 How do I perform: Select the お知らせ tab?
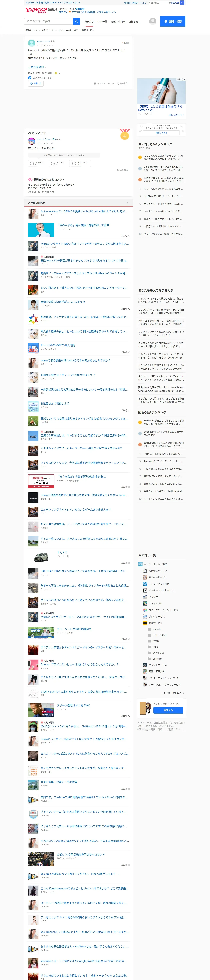(x=133, y=22)
